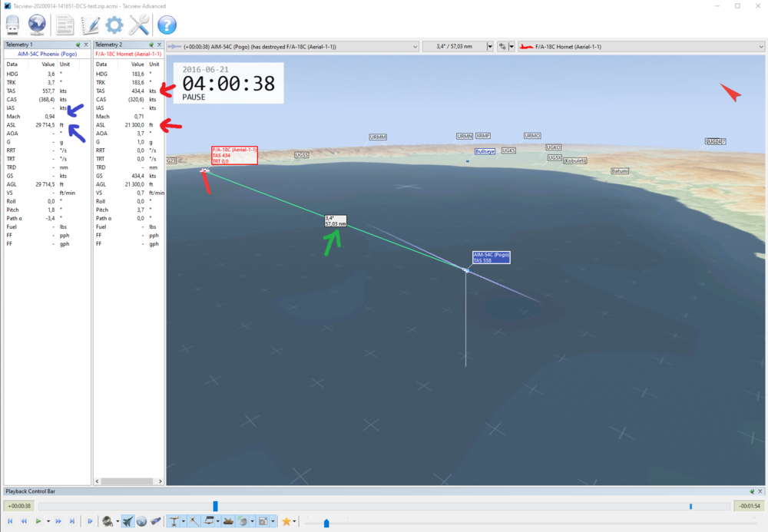Step forward one frame
This screenshot has height=532, width=768.
(x=90, y=521)
